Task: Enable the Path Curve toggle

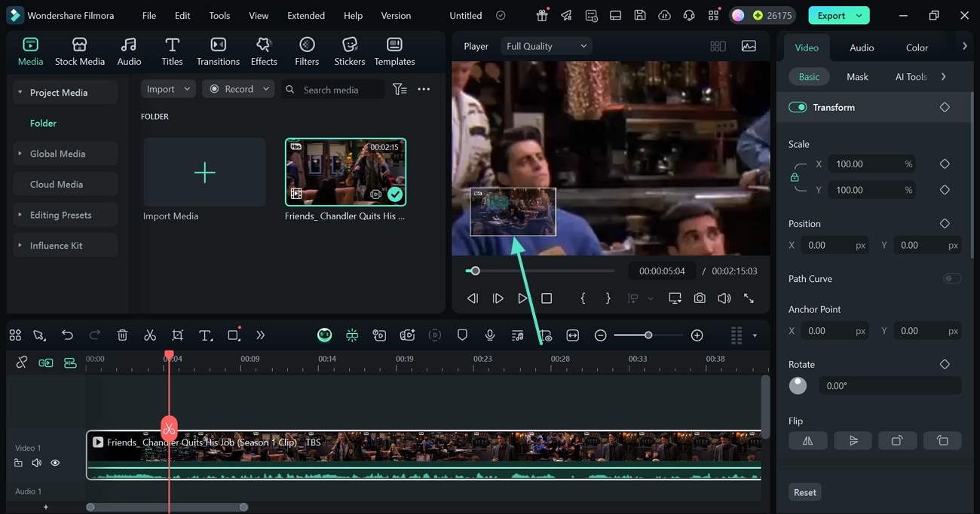Action: click(x=952, y=278)
